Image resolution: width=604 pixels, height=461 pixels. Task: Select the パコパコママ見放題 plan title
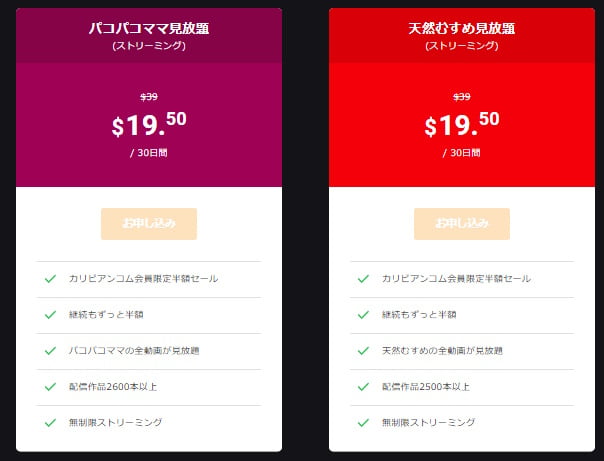tap(149, 29)
